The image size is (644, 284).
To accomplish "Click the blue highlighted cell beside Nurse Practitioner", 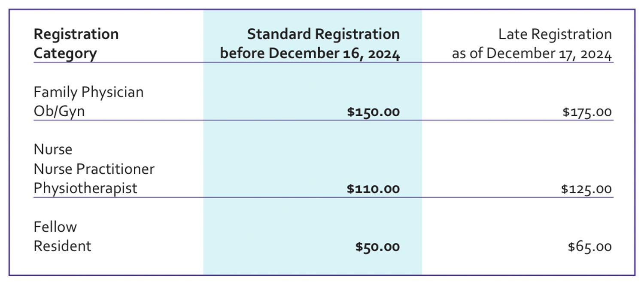I will point(312,169).
